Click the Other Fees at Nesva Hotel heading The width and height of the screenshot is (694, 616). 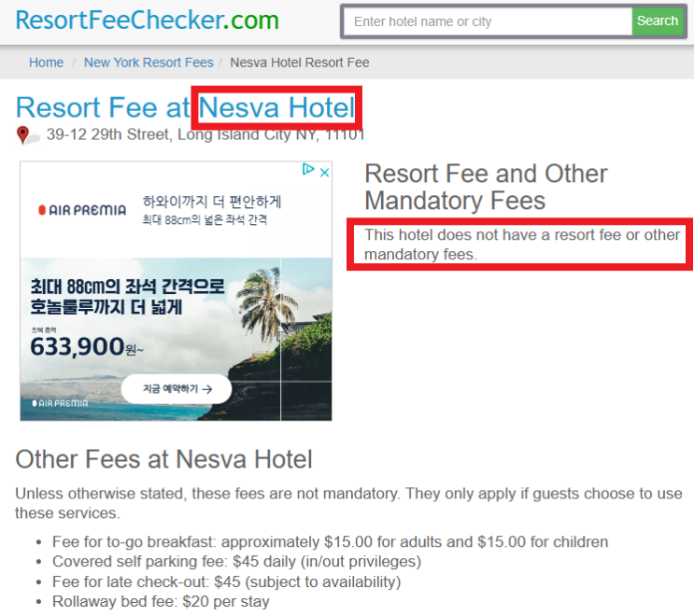click(x=163, y=459)
